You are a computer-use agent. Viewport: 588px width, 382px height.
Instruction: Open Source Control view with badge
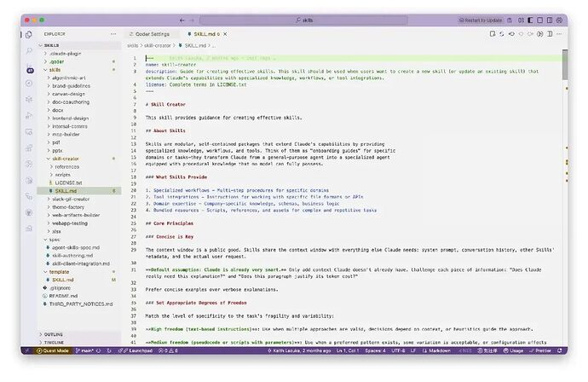coord(31,68)
